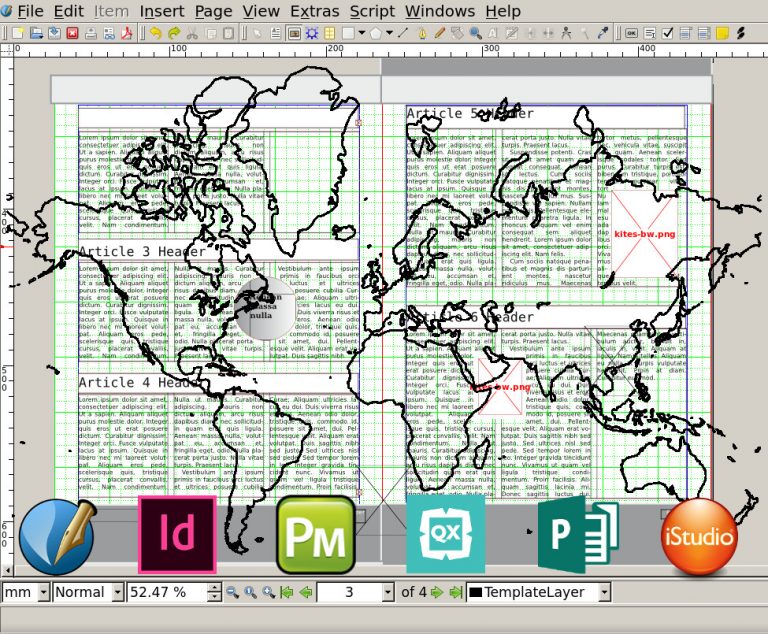The height and width of the screenshot is (634, 768).
Task: Insert a PDF Link Annotation
Action: click(740, 33)
